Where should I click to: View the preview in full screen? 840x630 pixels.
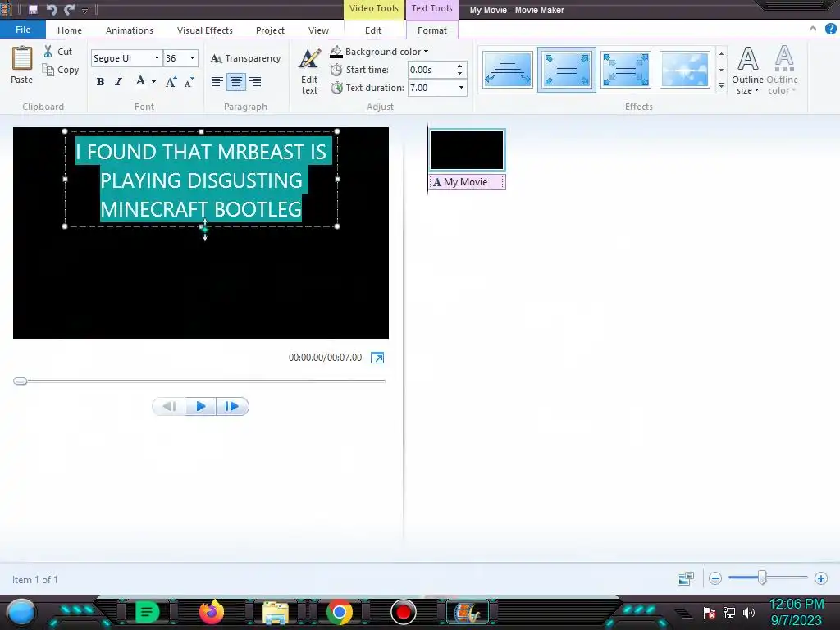click(x=377, y=358)
